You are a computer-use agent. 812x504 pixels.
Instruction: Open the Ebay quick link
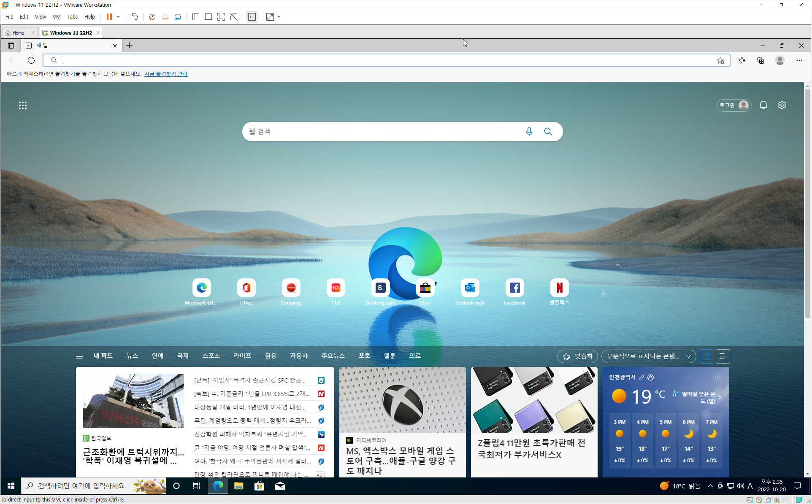coord(425,292)
